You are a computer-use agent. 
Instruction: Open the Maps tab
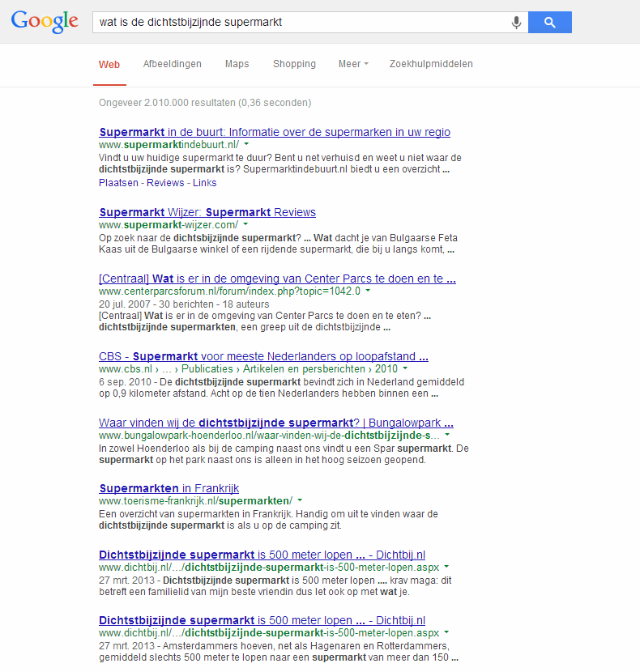point(237,64)
